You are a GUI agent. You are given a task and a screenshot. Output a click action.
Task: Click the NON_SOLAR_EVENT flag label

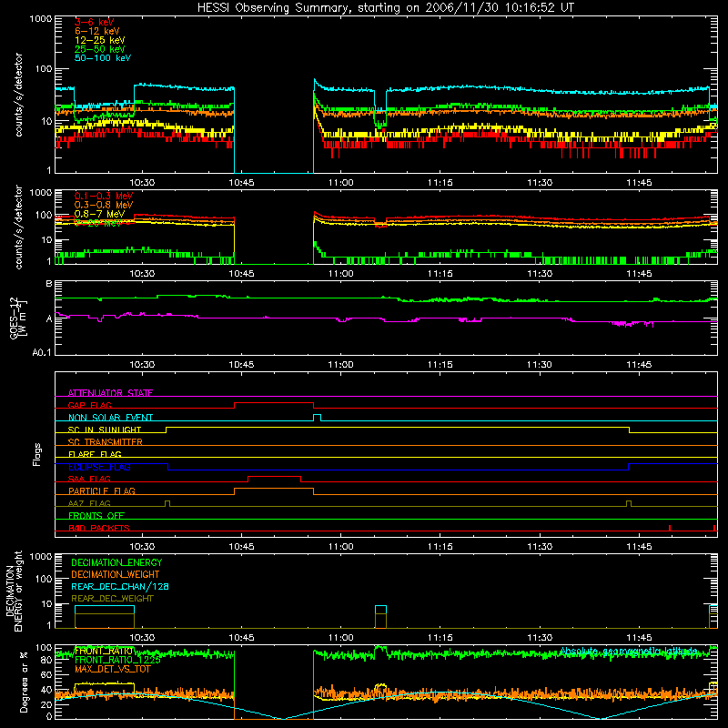click(x=110, y=418)
